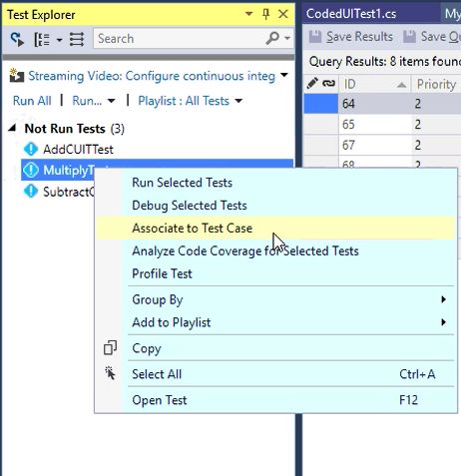Click into the Search field

coord(180,39)
